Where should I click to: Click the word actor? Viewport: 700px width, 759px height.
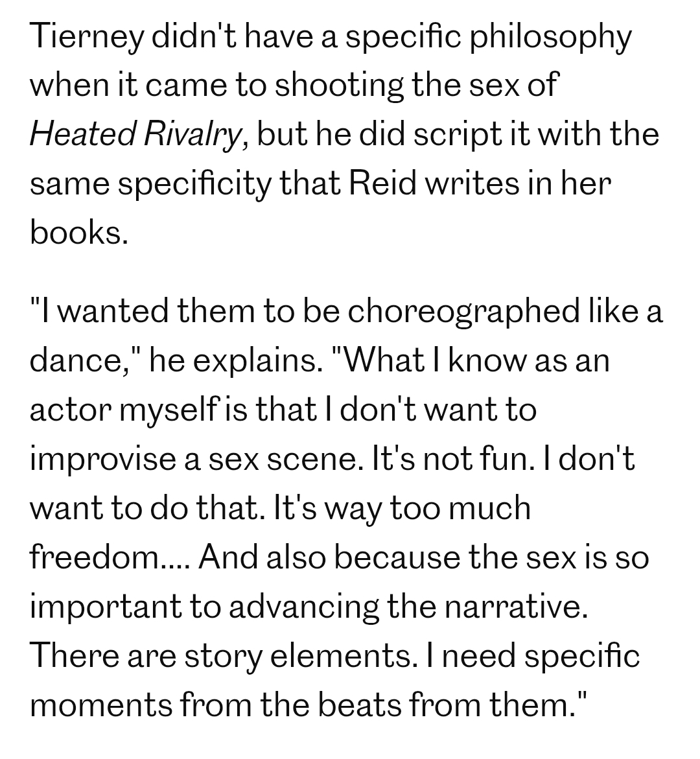coord(69,410)
